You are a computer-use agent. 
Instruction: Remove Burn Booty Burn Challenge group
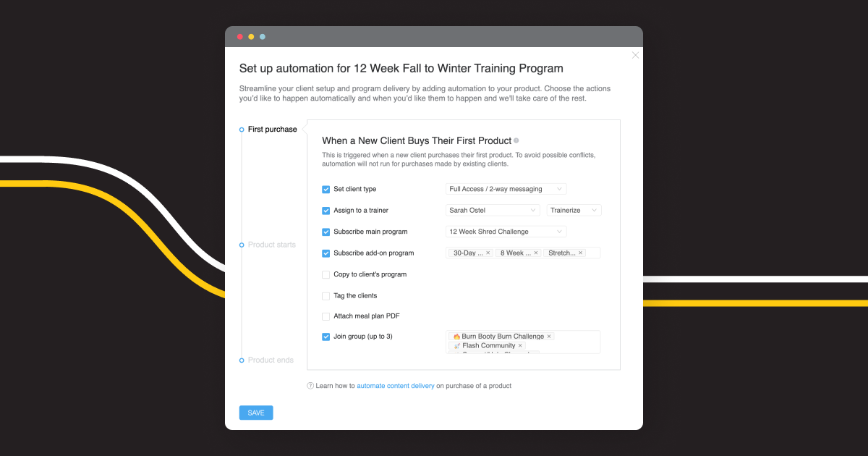coord(549,337)
